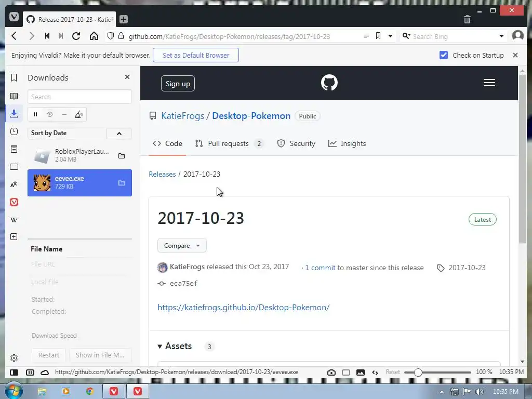
Task: Open the Vivaldi web panel
Action: (14, 202)
